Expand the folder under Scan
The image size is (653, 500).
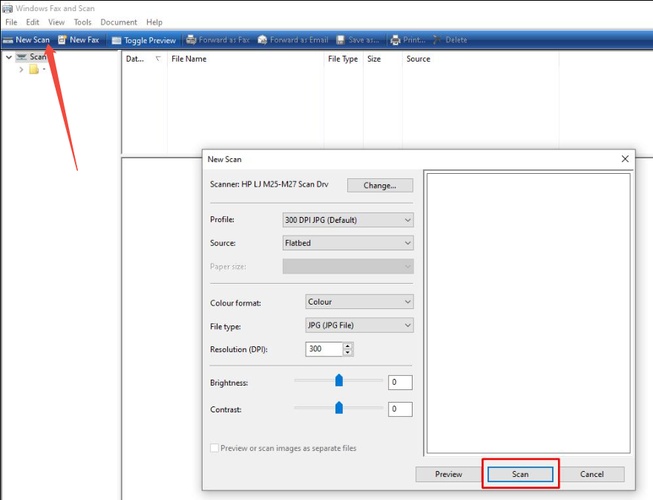[x=21, y=70]
